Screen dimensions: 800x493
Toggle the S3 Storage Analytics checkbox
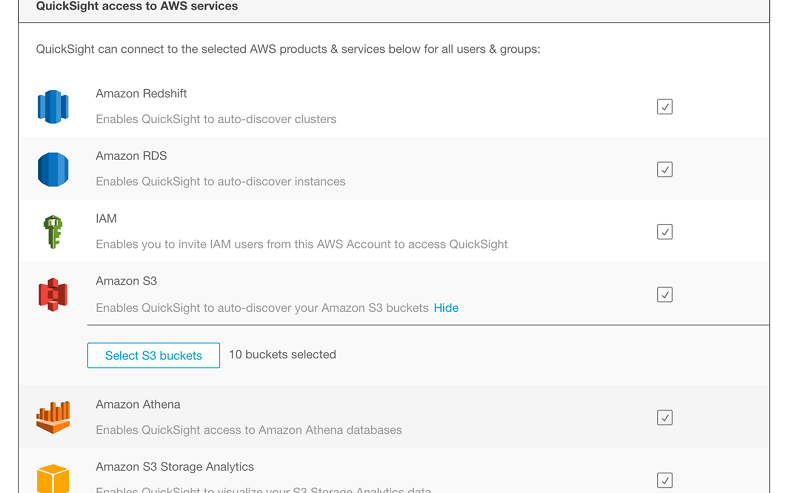665,480
